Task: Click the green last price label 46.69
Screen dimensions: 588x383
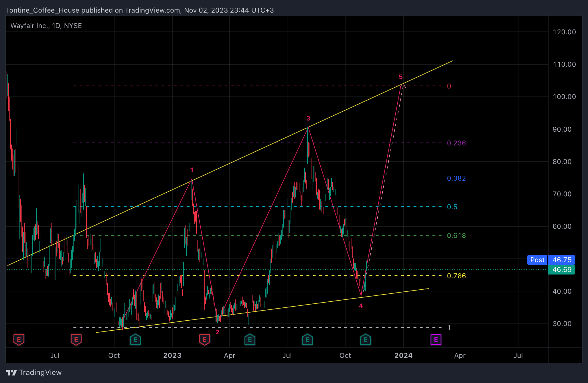Action: pyautogui.click(x=561, y=270)
